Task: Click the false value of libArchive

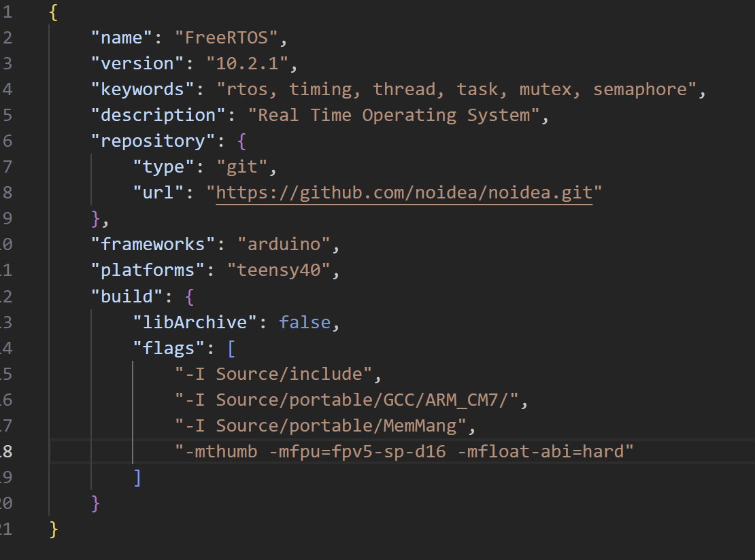Action: pos(305,322)
